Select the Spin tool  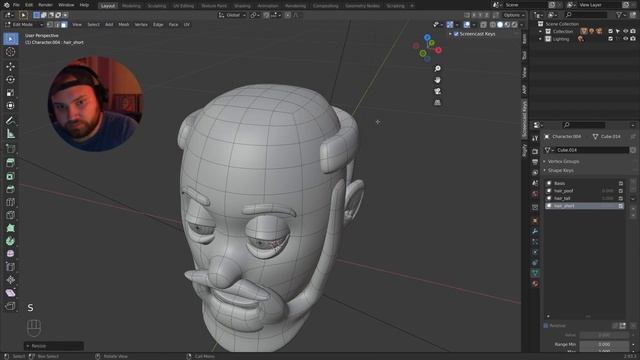11,241
